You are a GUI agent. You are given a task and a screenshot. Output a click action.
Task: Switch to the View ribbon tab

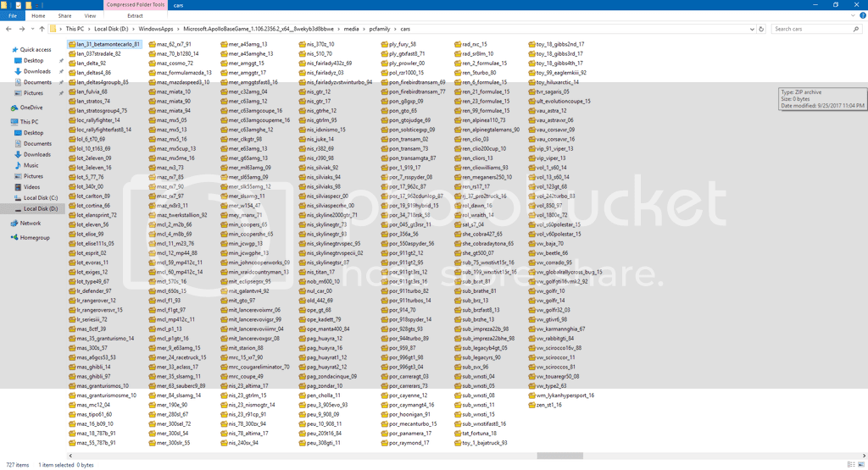click(x=90, y=16)
